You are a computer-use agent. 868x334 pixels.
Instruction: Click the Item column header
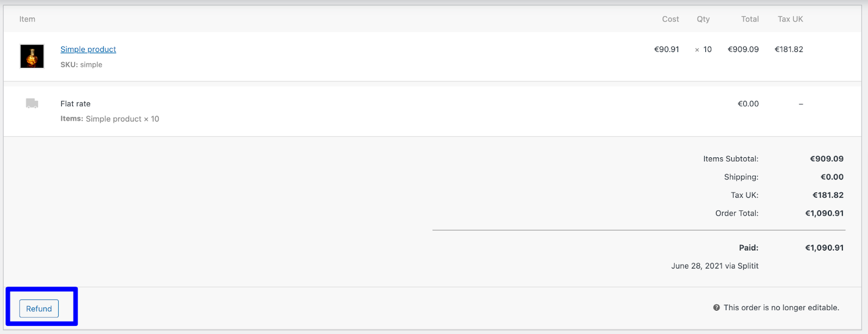[27, 19]
